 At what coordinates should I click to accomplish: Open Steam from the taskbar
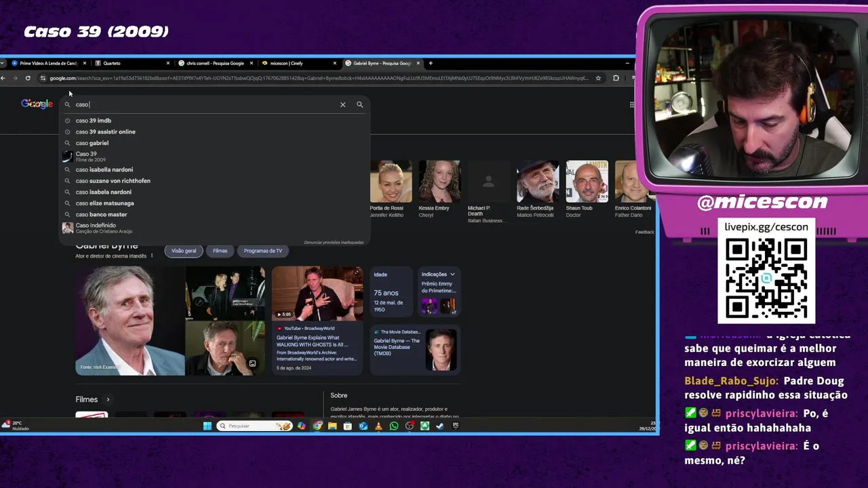440,426
